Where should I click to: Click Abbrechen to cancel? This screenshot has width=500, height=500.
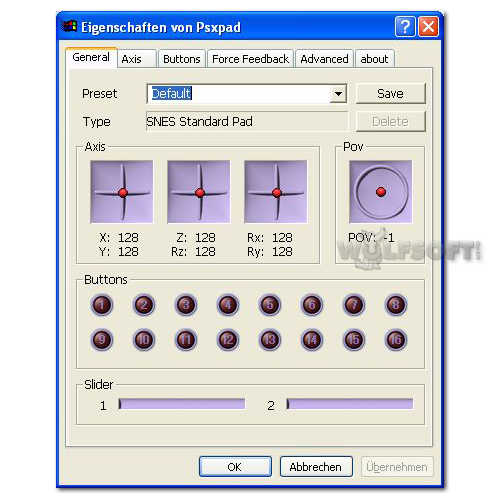pos(316,467)
